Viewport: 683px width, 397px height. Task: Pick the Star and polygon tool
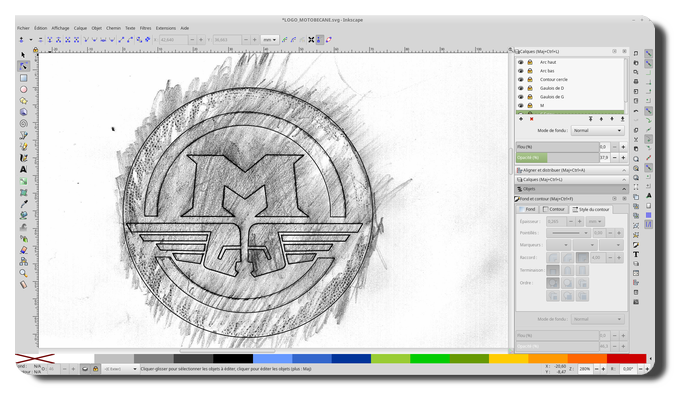coord(24,101)
